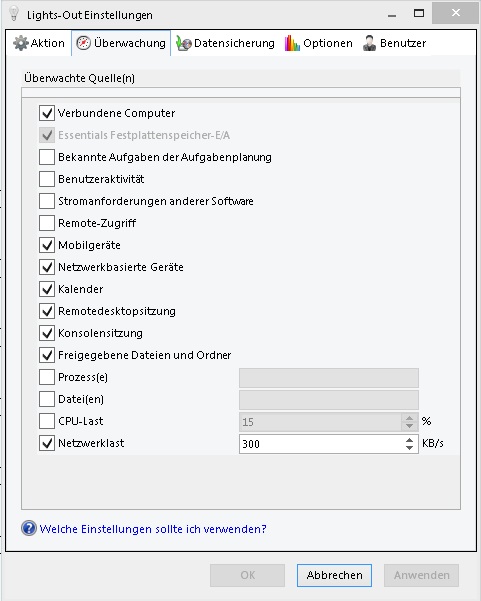Open Welche Einstellungen sollte ich verwenden link
481x601 pixels.
(153, 529)
